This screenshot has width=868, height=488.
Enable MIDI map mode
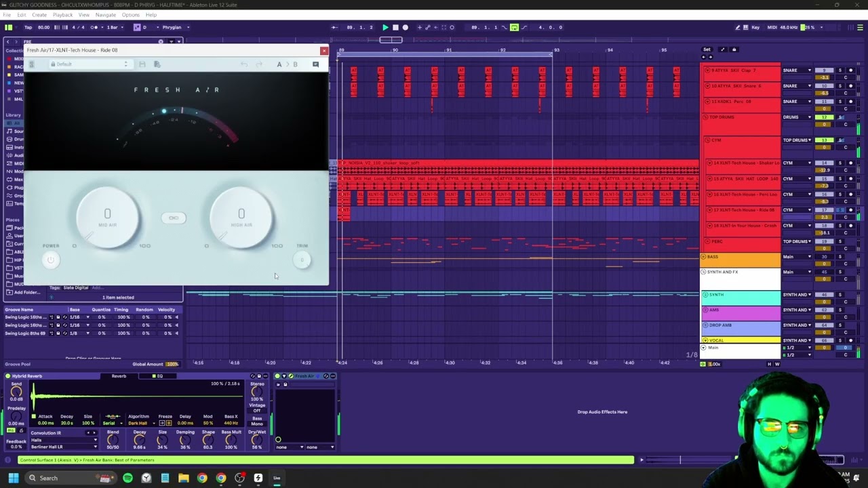click(x=772, y=27)
